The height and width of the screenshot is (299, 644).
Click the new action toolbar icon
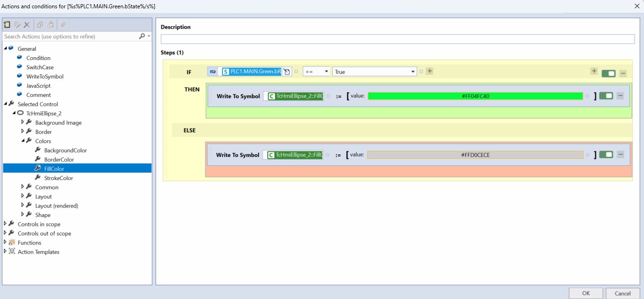pyautogui.click(x=6, y=25)
